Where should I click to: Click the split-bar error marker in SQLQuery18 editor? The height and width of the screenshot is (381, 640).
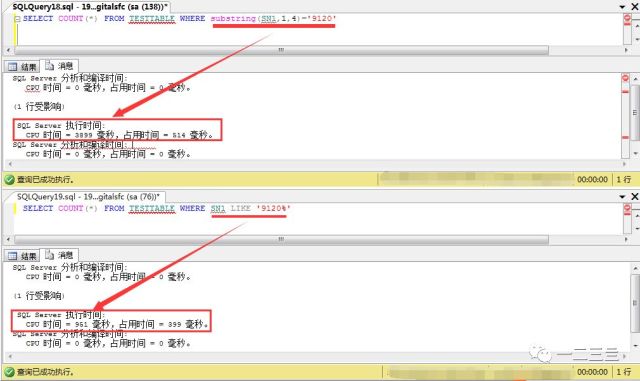tap(627, 19)
